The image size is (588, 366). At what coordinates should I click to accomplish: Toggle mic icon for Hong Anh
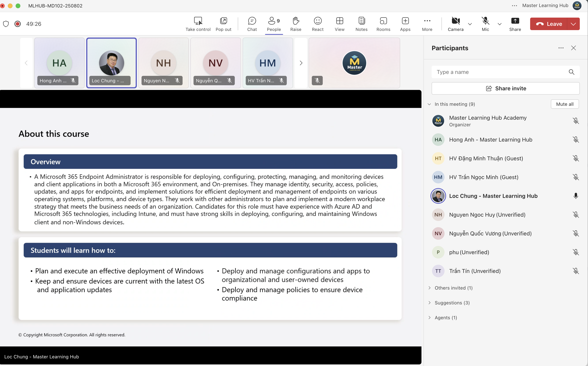click(576, 140)
